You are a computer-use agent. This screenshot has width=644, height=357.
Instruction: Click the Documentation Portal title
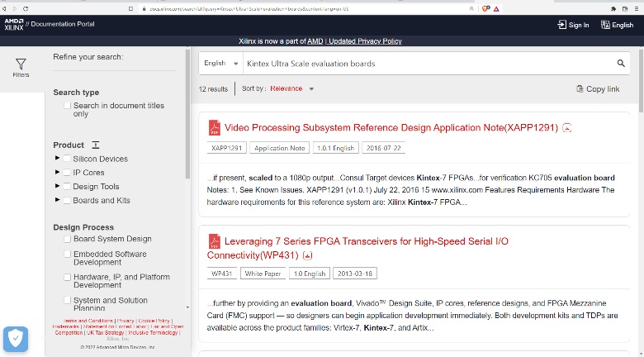[x=63, y=24]
